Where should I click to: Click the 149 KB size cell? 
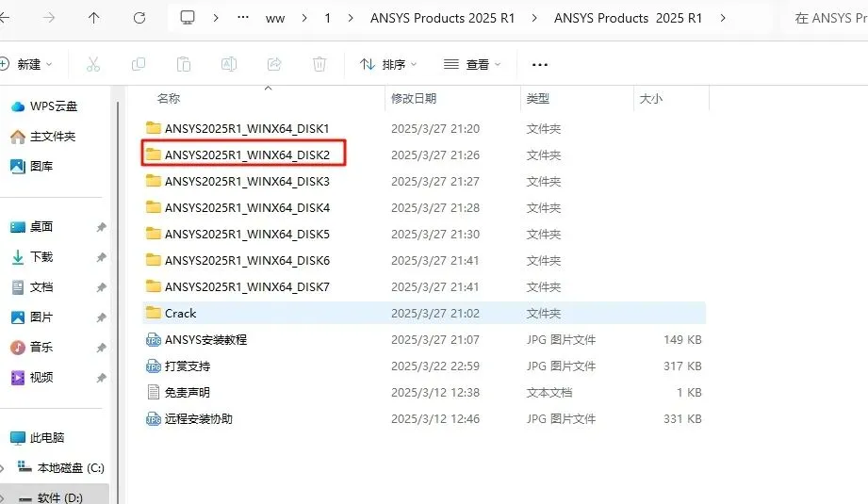[682, 340]
